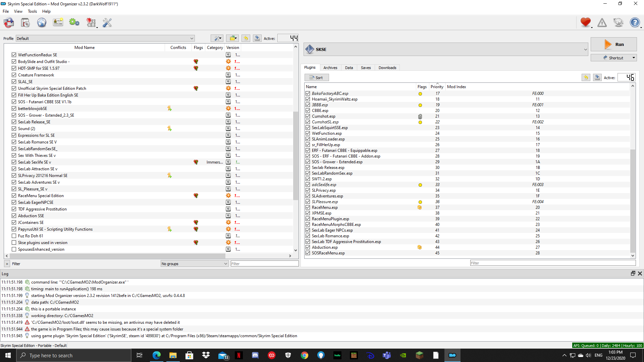Click the restore backup icon above mod list
The height and width of the screenshot is (362, 644).
point(246,38)
